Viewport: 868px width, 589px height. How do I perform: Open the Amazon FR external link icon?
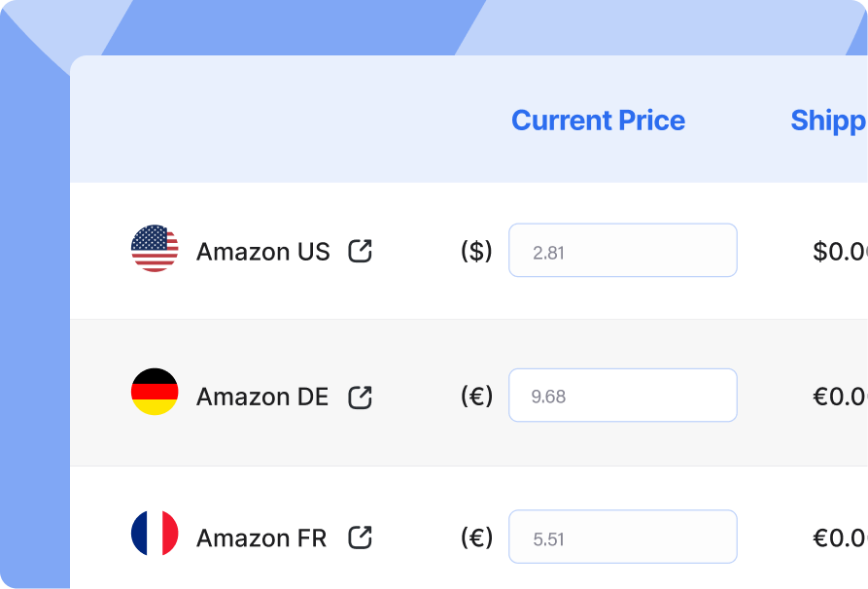[361, 537]
